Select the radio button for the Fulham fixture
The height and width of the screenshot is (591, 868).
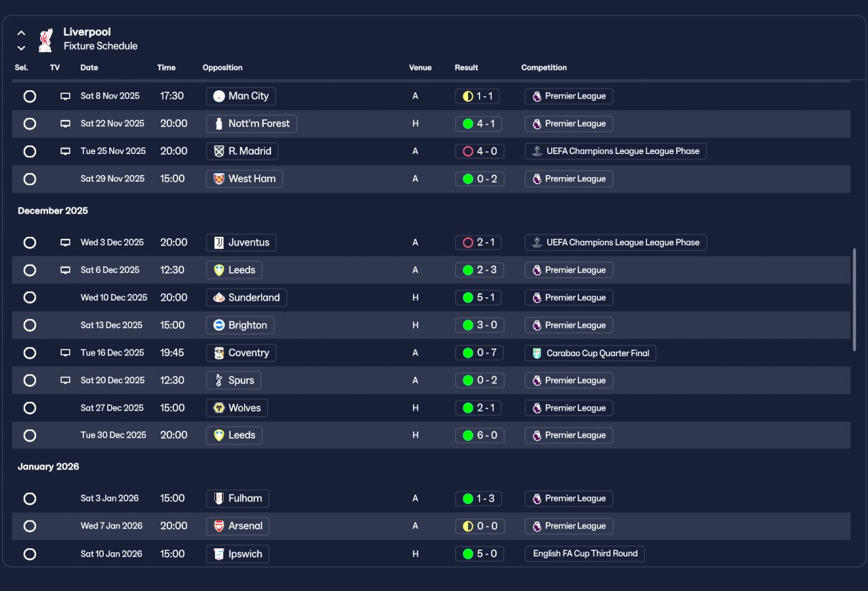(x=30, y=499)
